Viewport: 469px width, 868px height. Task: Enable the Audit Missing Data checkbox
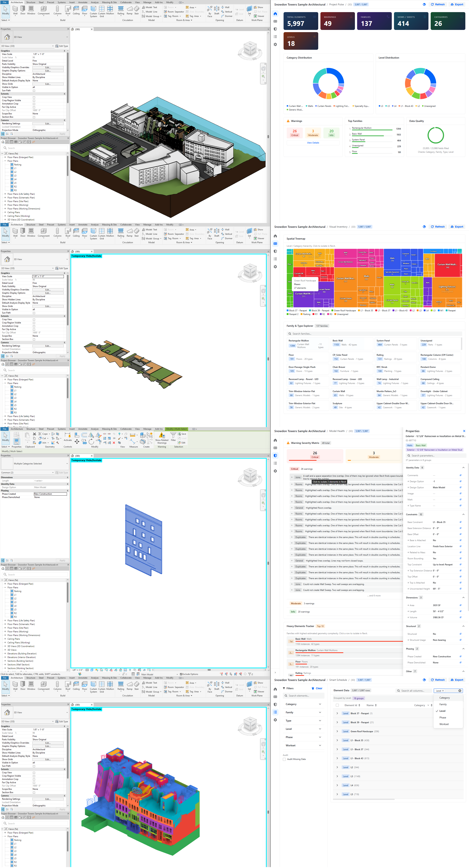point(284,759)
